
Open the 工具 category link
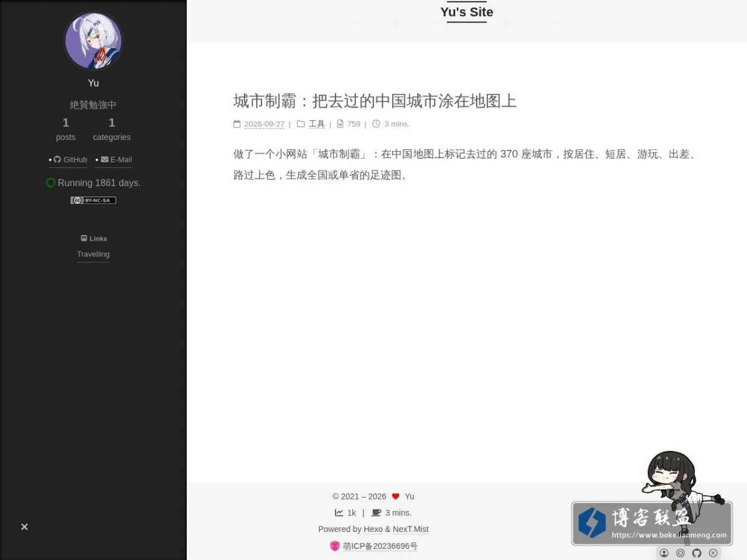(317, 124)
